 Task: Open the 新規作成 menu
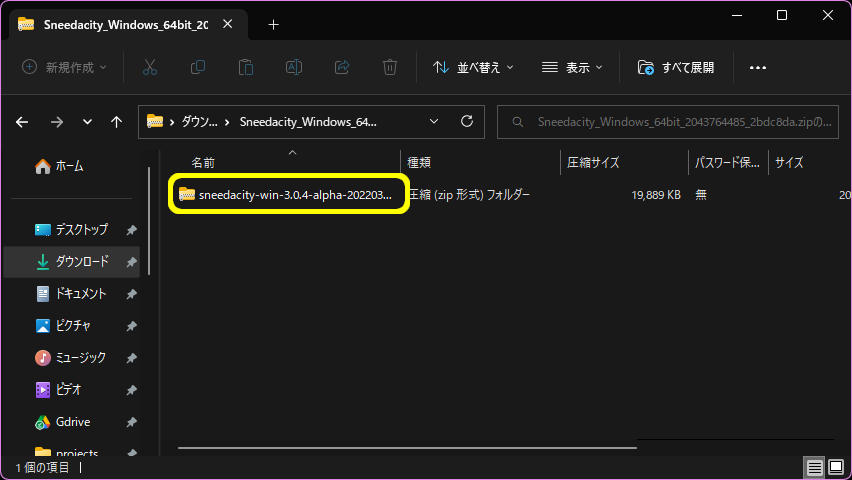(64, 67)
